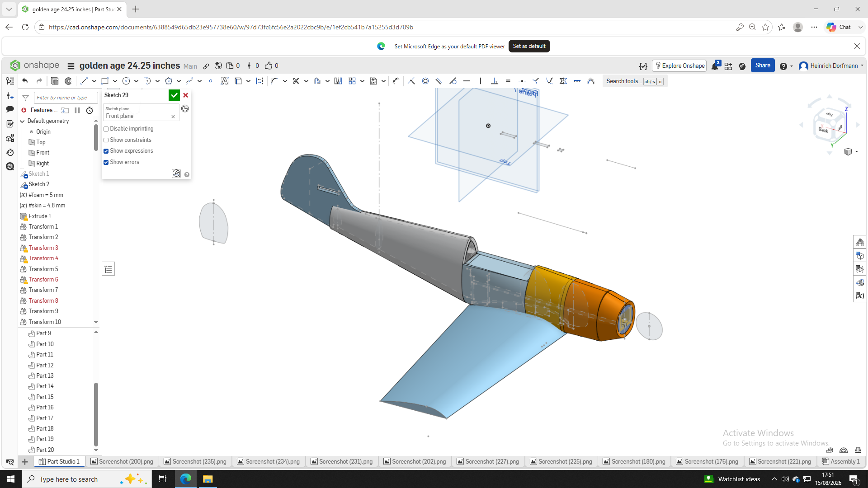Apply the Horizontal constraint tool
Screen dimensions: 868x488
(467, 81)
